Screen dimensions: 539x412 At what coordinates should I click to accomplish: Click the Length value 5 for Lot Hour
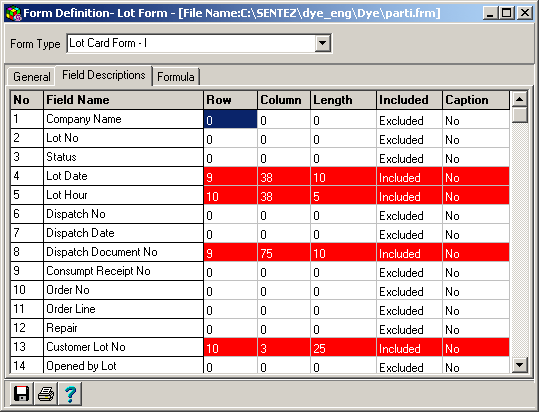[343, 195]
